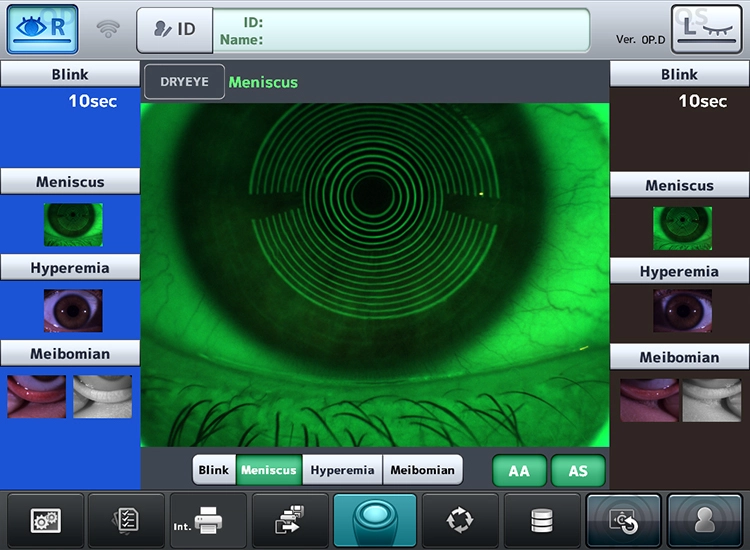This screenshot has height=550, width=750.
Task: Open the settings gear icon in bottom toolbar
Action: (x=45, y=520)
